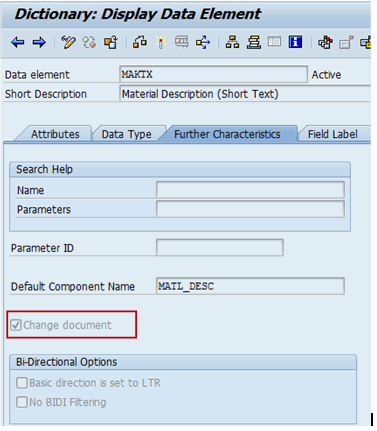Switch between active and inactive versions icon

(89, 42)
